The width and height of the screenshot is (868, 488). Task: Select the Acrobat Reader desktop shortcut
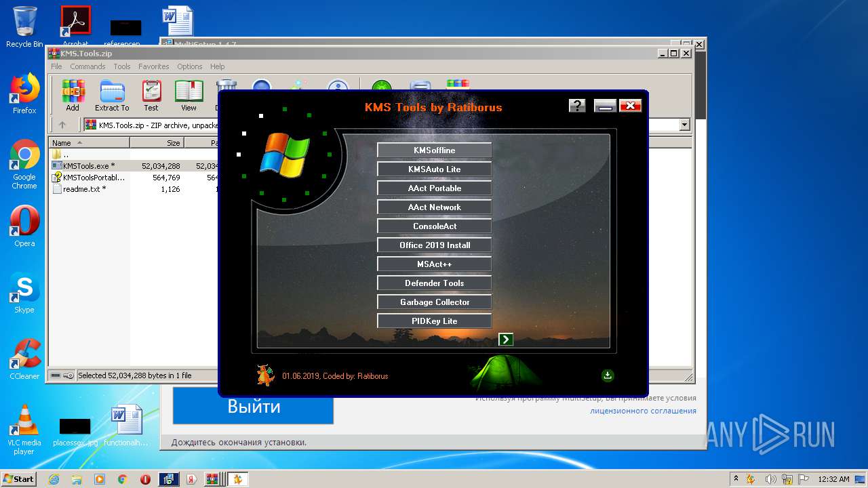click(76, 27)
